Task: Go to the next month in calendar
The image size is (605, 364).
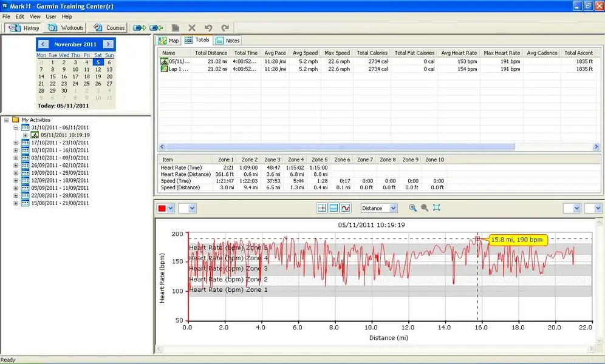Action: tap(108, 44)
